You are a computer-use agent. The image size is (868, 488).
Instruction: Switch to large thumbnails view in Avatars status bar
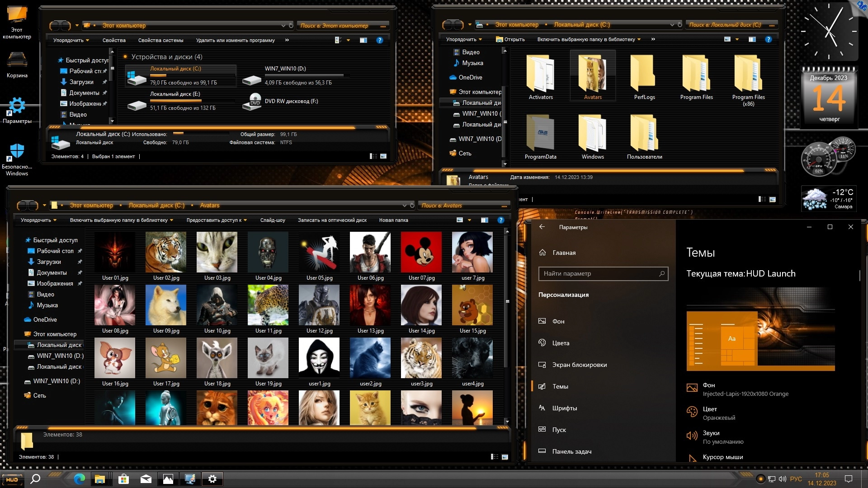click(505, 457)
